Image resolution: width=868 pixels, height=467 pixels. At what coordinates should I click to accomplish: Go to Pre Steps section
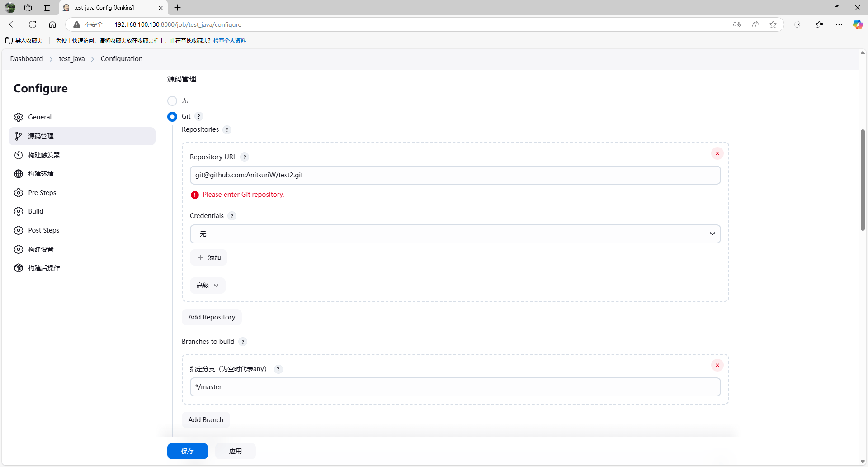coord(42,193)
